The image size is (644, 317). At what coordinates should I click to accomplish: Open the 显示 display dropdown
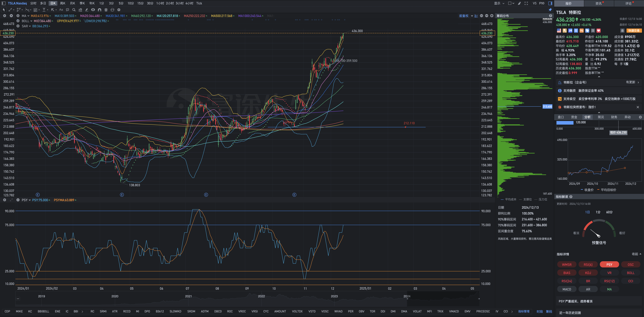pyautogui.click(x=499, y=3)
